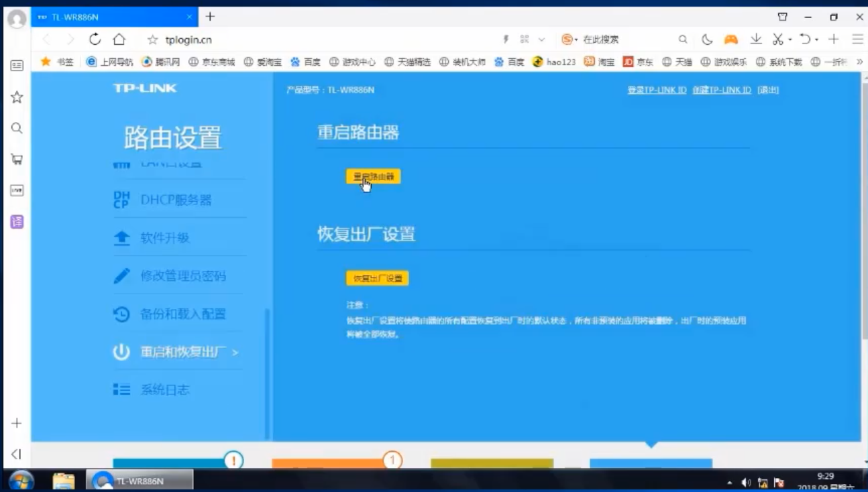Click 登录TP-LINK ID link
This screenshot has height=492, width=868.
(656, 90)
